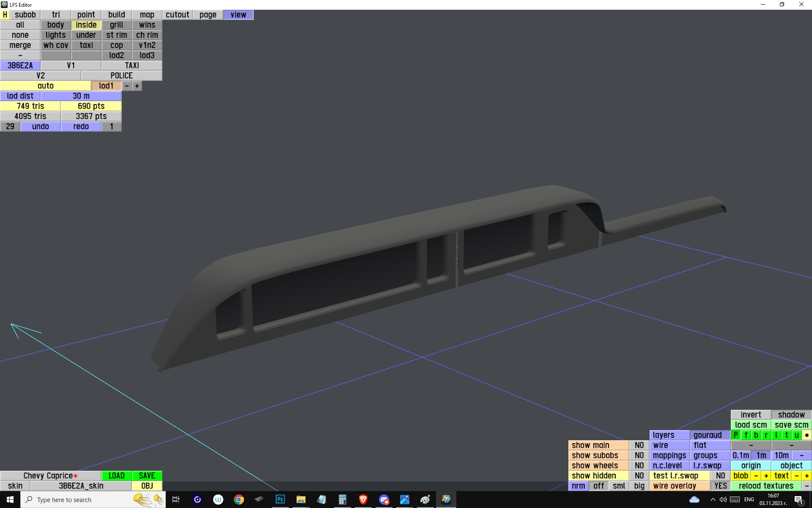Image resolution: width=812 pixels, height=508 pixels.
Task: Open Photoshop from the taskbar
Action: point(280,500)
